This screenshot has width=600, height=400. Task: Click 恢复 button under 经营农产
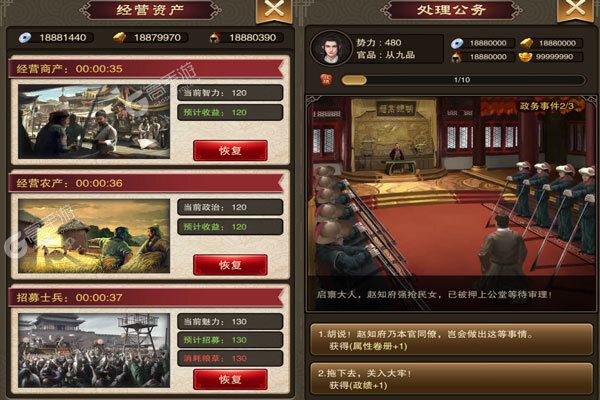(x=230, y=265)
